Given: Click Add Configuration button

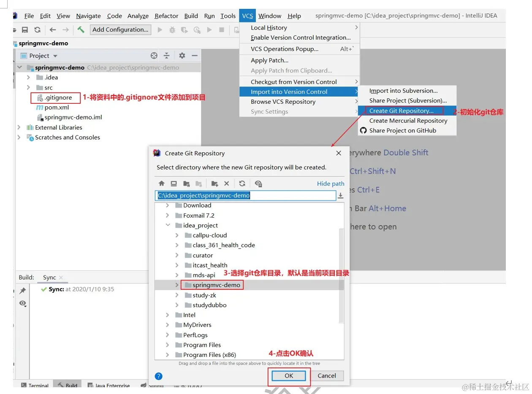Looking at the screenshot, I should coord(120,30).
